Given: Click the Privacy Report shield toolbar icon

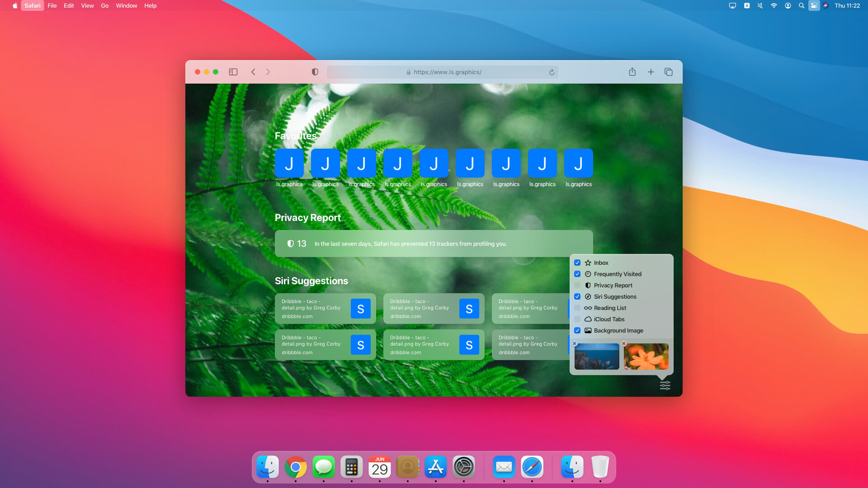Looking at the screenshot, I should coord(315,72).
